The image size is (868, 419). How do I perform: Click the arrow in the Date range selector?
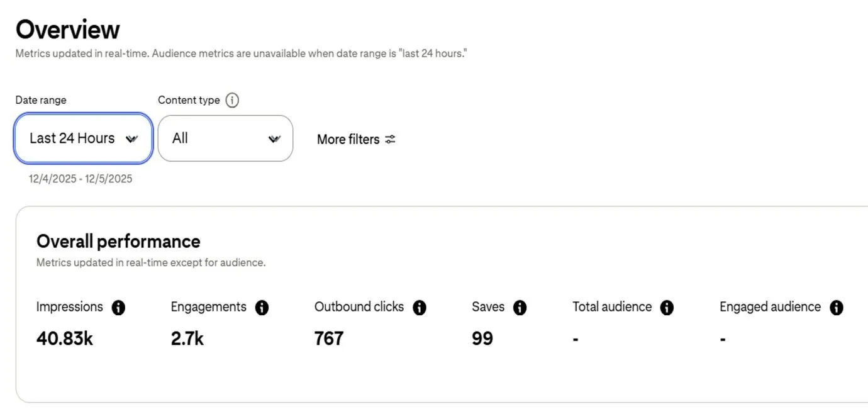click(x=131, y=139)
